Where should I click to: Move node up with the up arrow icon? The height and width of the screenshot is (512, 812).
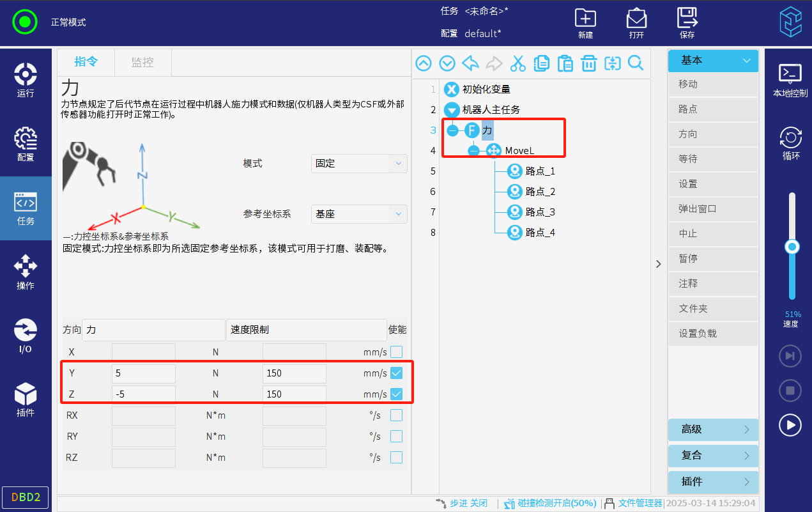424,63
